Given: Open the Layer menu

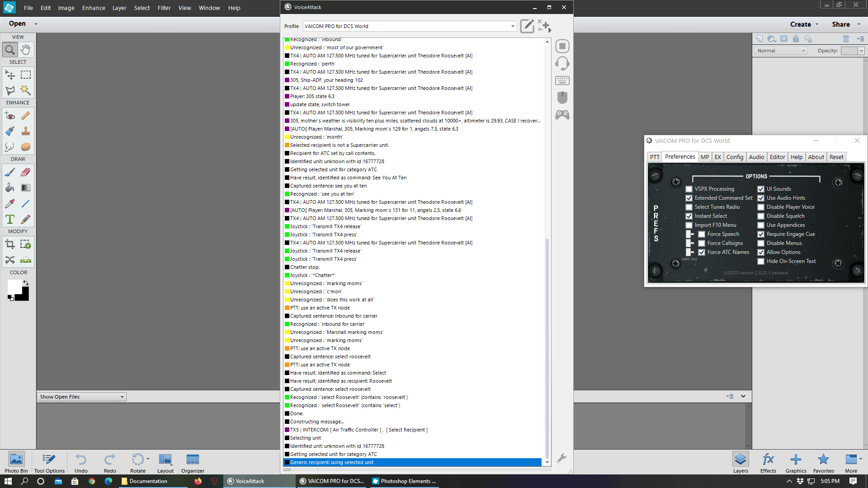Looking at the screenshot, I should 119,8.
